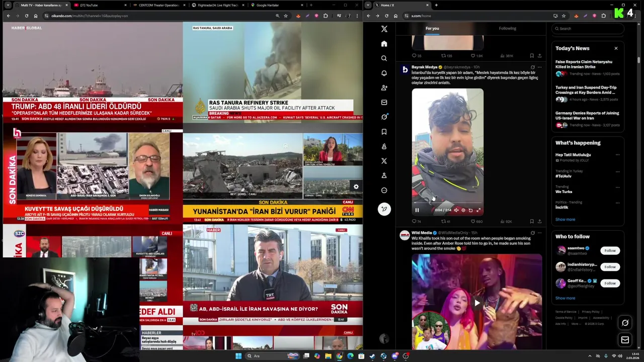Bookmark the top post with 361K views
This screenshot has width=644, height=362.
pos(532,56)
